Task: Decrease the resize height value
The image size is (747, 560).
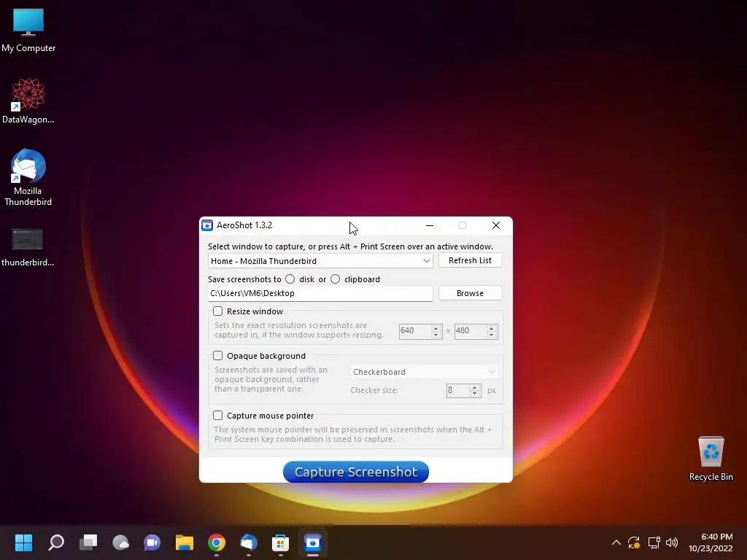Action: point(491,335)
